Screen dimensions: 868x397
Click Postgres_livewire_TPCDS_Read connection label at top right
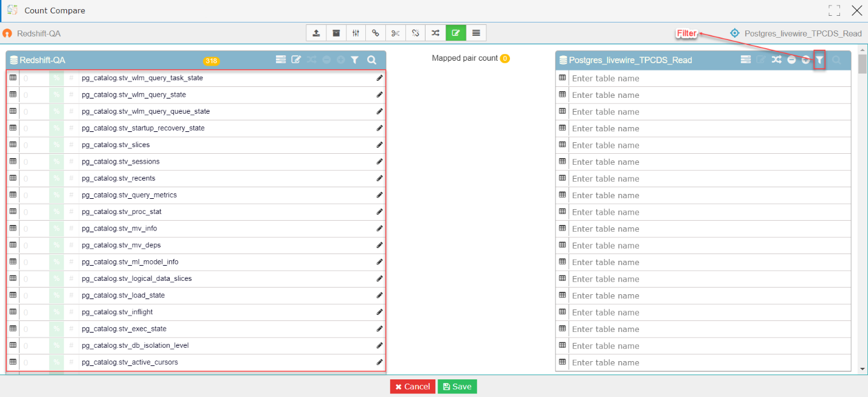pyautogui.click(x=802, y=33)
